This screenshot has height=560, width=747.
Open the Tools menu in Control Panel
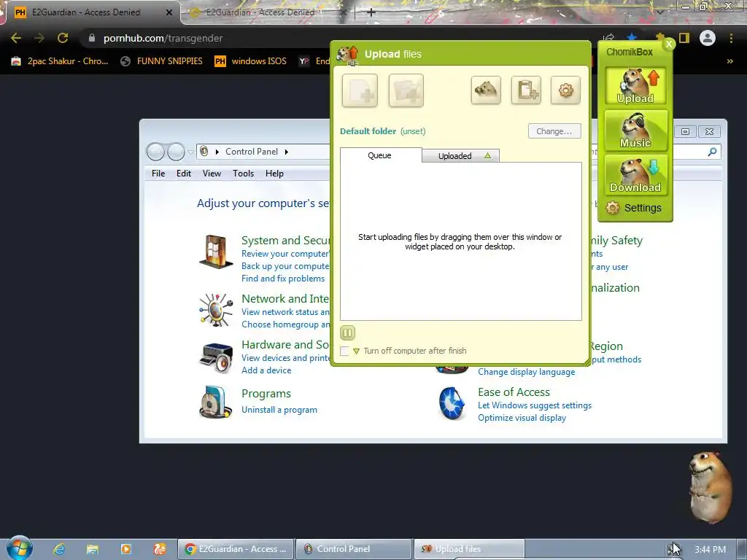[243, 174]
